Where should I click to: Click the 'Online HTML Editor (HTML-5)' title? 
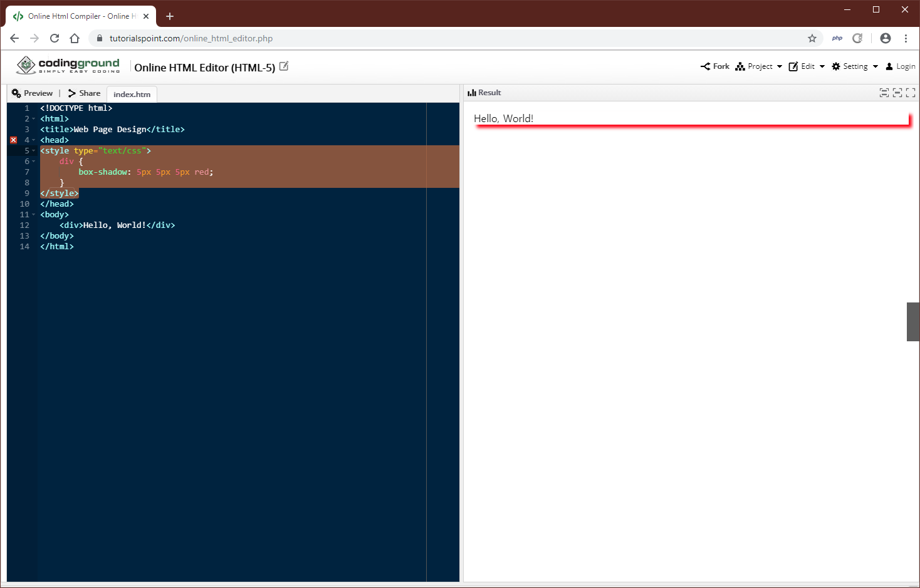(205, 68)
